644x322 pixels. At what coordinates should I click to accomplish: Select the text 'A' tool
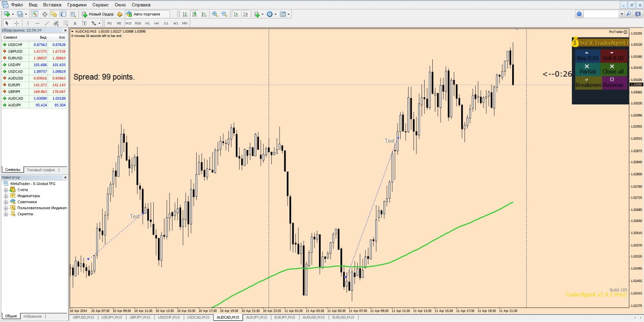point(75,23)
